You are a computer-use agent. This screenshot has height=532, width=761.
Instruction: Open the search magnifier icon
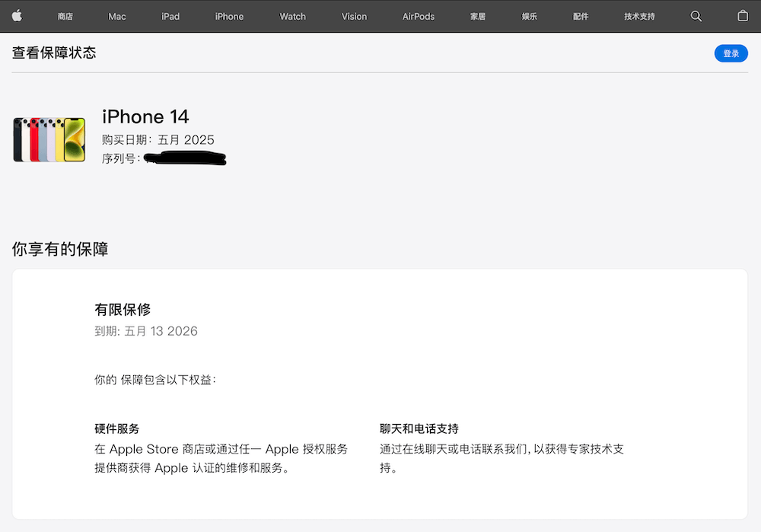click(696, 16)
